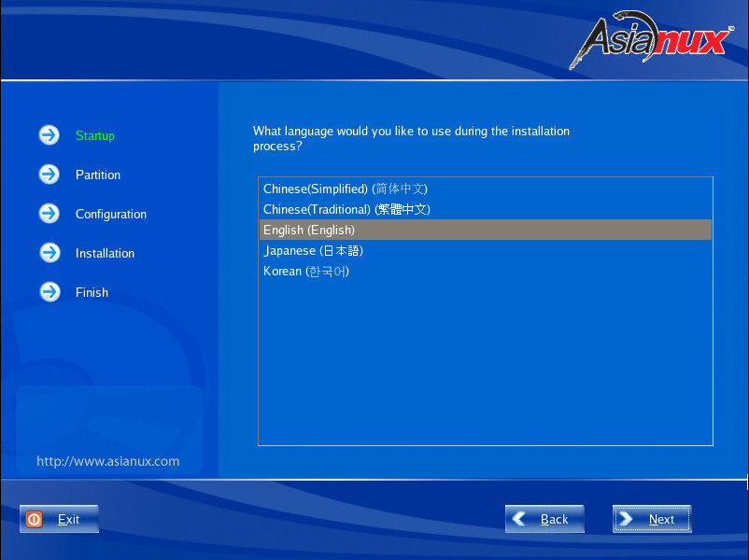
Task: Click the arrow icon beside Configuration
Action: point(49,214)
